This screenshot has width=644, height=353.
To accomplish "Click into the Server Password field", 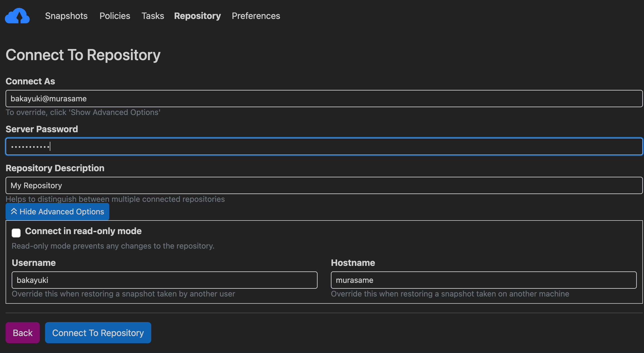I will (324, 146).
